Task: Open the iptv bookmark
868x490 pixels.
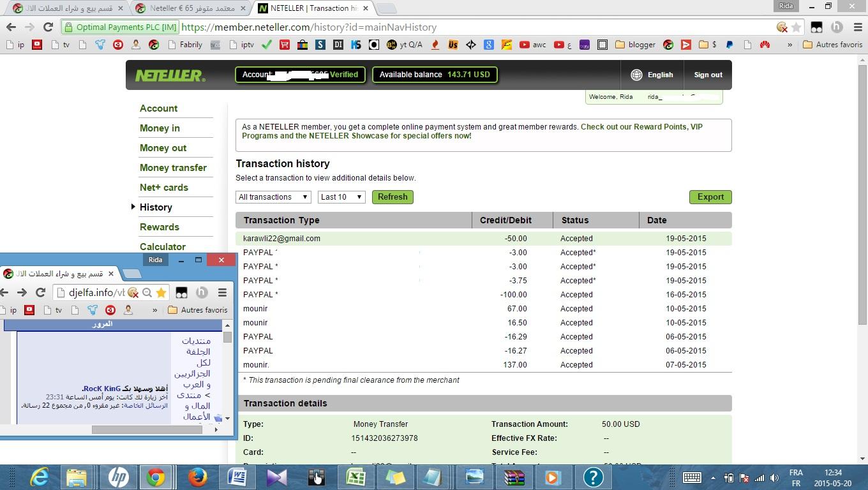Action: [x=241, y=45]
